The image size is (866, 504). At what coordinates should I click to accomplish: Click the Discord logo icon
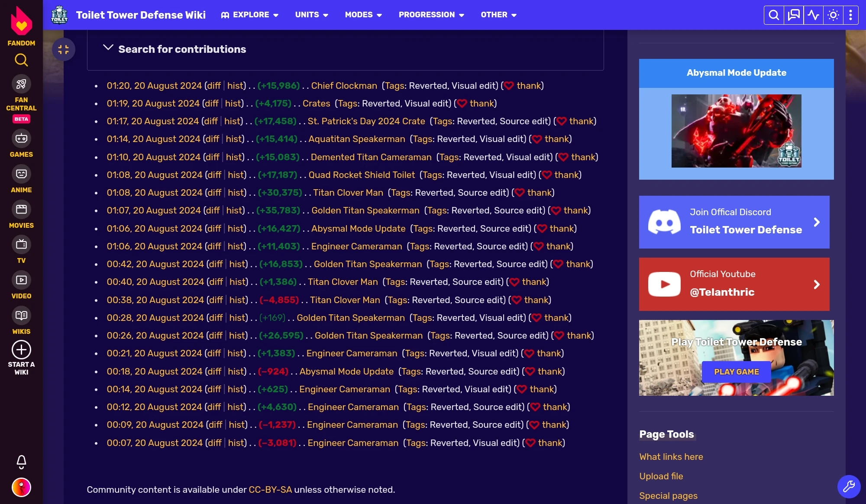pos(664,222)
